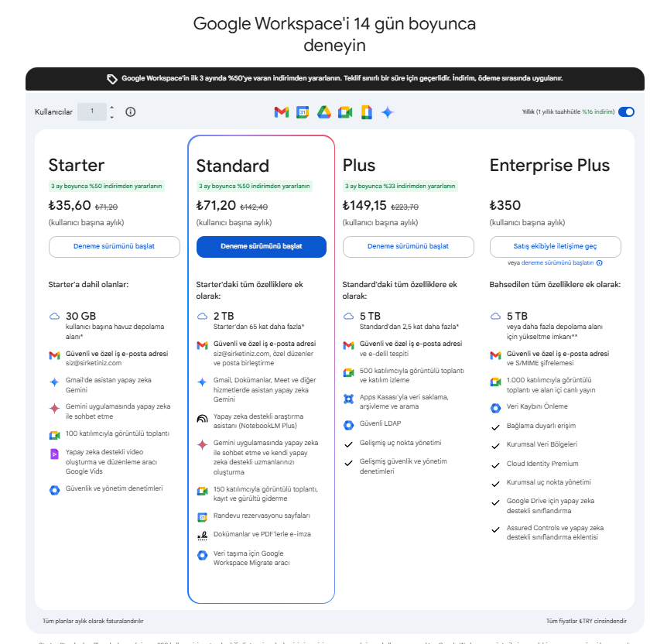Click the discount tag icon in the black banner
Image resolution: width=650 pixels, height=644 pixels.
(x=112, y=79)
